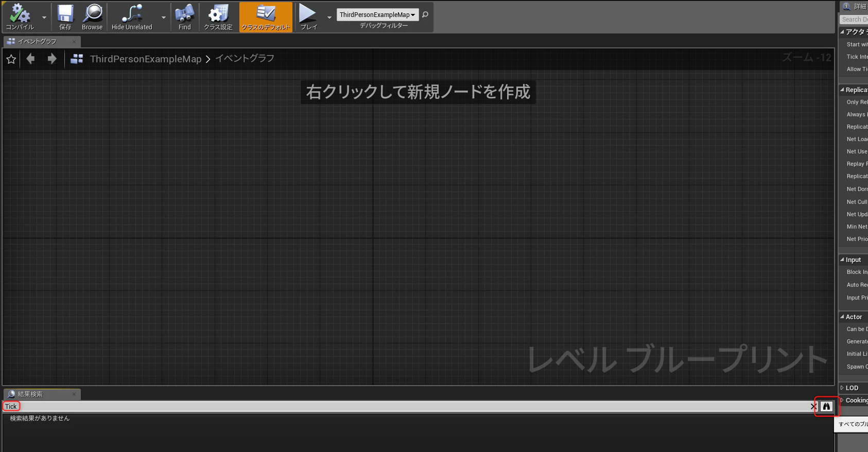This screenshot has height=452, width=868.
Task: Toggle the bookmark star icon
Action: click(x=11, y=59)
